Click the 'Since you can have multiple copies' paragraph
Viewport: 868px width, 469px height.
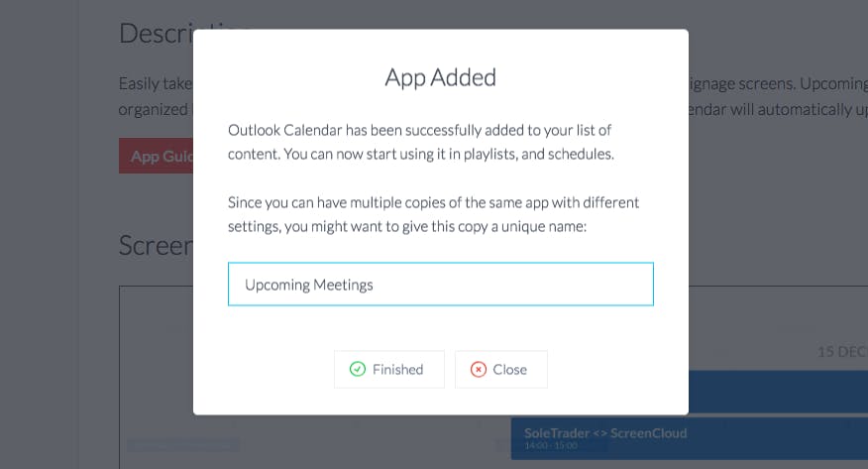click(x=433, y=214)
